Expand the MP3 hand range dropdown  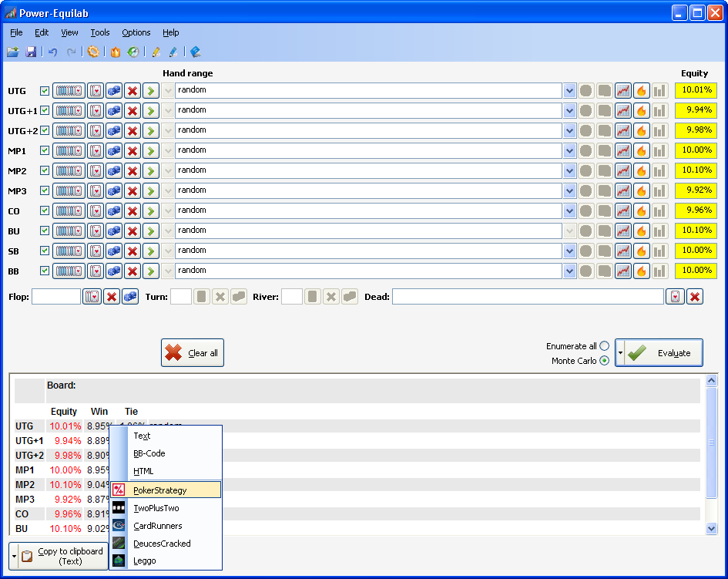[x=569, y=190]
